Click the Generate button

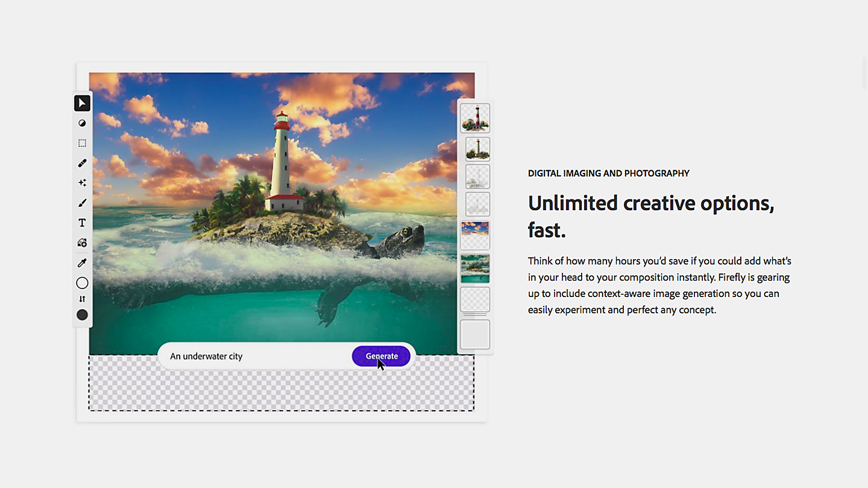tap(381, 356)
